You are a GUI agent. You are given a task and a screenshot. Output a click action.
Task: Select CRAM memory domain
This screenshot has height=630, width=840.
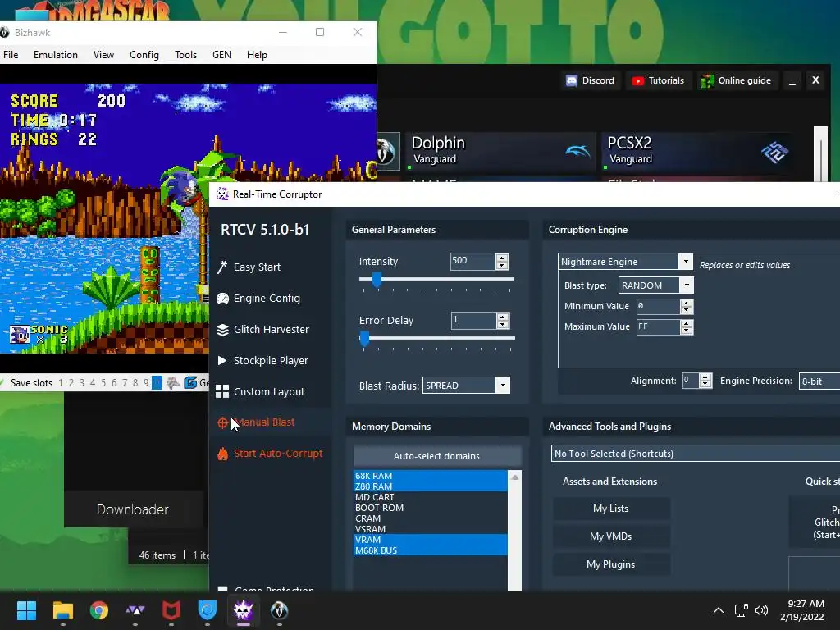tap(430, 518)
